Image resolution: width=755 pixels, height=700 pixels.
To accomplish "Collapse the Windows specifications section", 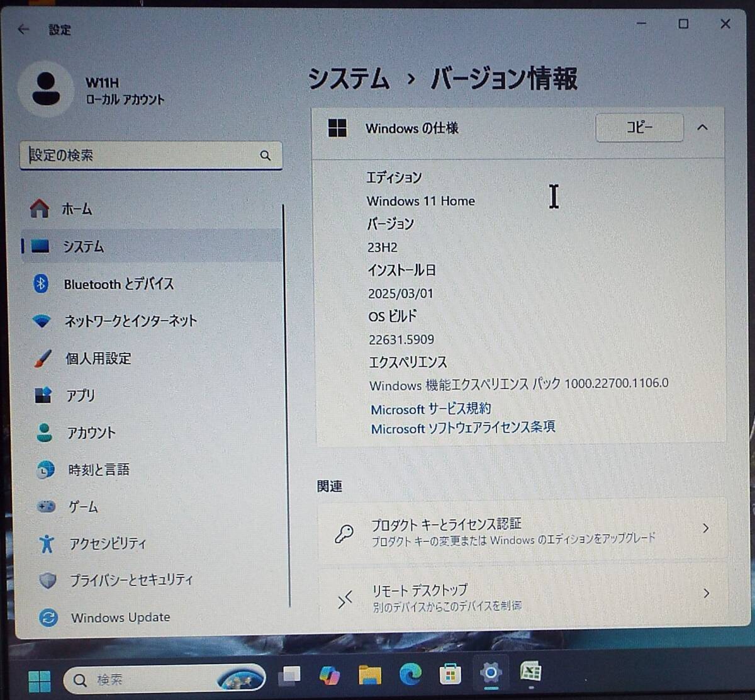I will [x=703, y=128].
